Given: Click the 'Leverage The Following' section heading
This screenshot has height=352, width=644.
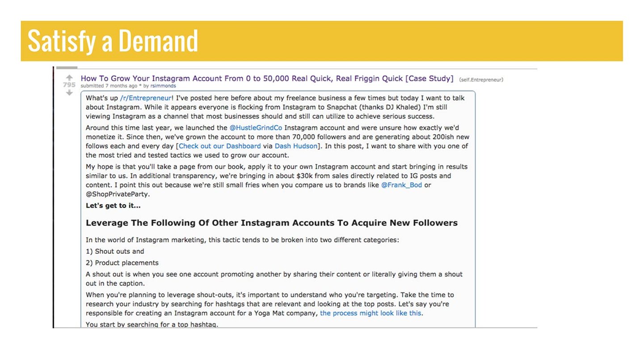Looking at the screenshot, I should (272, 223).
